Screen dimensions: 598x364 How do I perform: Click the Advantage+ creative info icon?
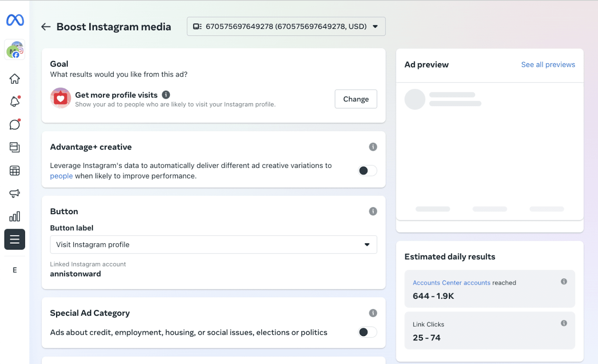(373, 147)
